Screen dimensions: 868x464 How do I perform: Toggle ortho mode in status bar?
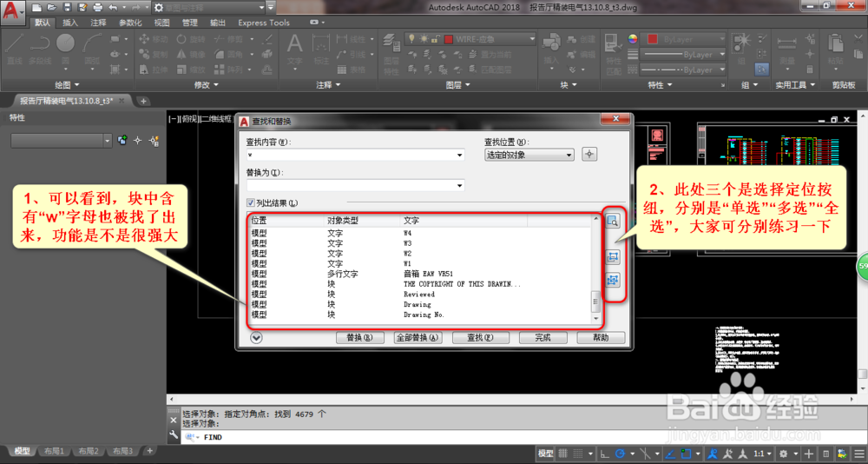[604, 454]
